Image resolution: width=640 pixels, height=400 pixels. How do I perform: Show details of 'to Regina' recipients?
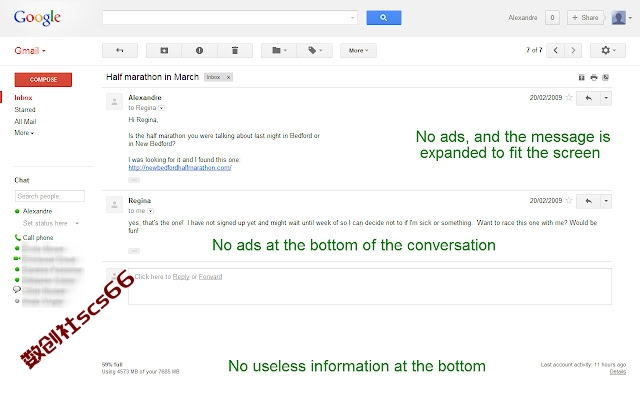(162, 108)
